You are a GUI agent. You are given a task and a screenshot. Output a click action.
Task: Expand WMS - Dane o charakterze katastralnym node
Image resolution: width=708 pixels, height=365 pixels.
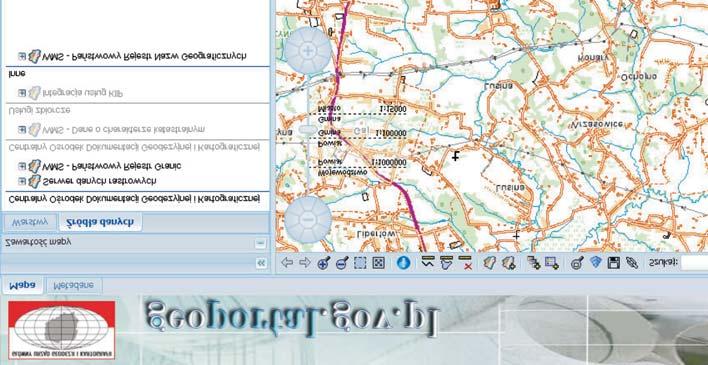tap(22, 129)
